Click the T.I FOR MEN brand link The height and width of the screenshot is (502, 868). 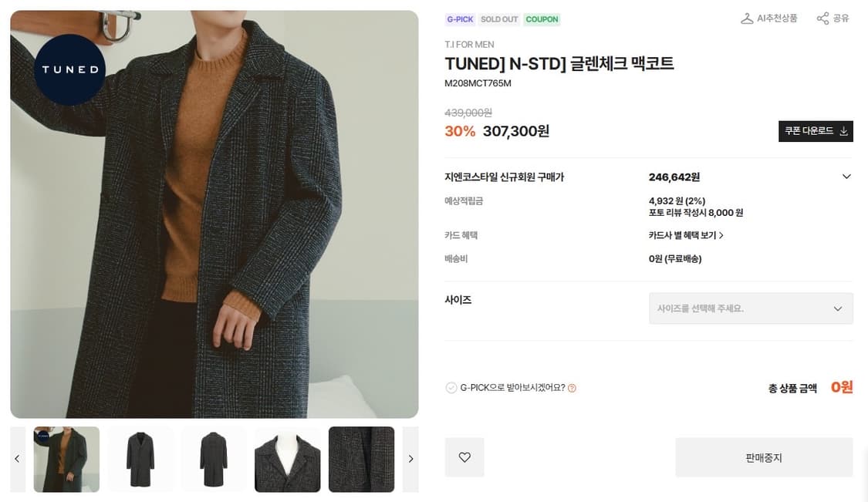(469, 45)
